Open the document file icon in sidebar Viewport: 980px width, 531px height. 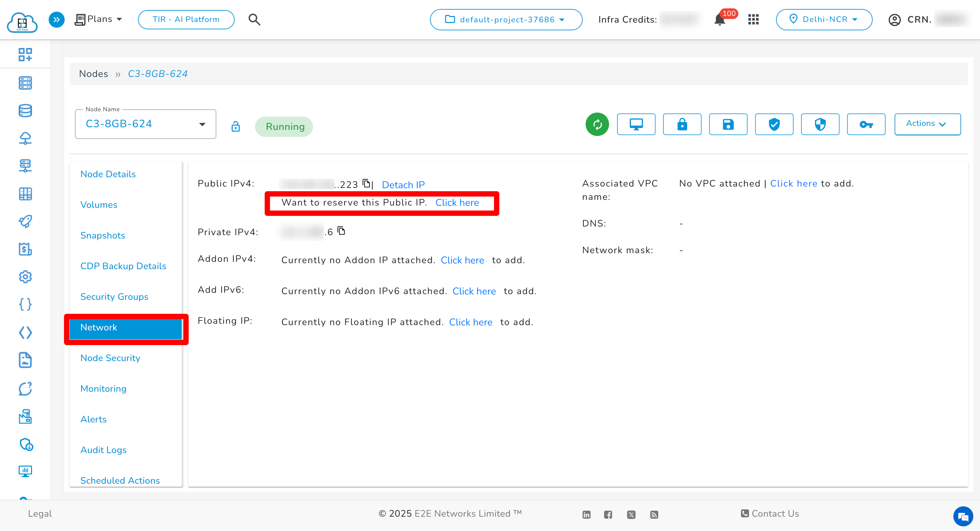[25, 360]
